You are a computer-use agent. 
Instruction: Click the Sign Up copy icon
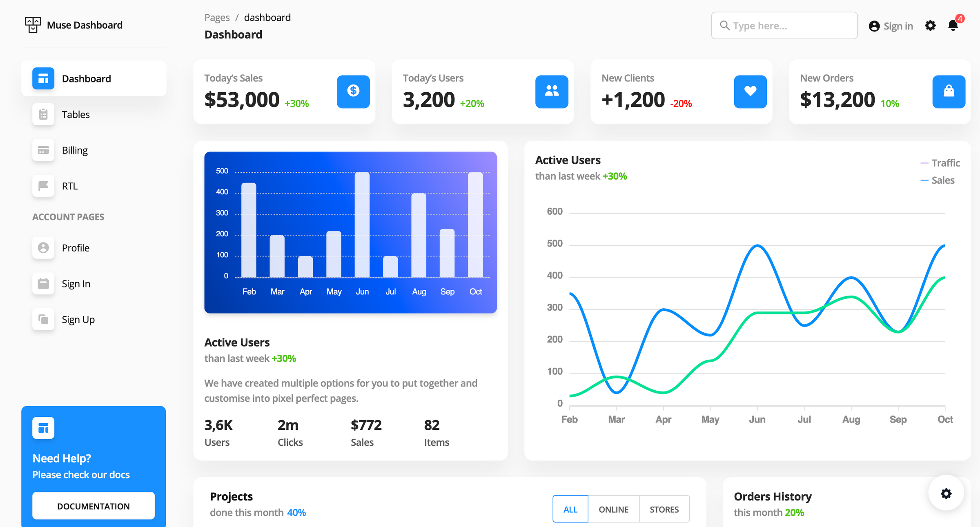coord(43,319)
